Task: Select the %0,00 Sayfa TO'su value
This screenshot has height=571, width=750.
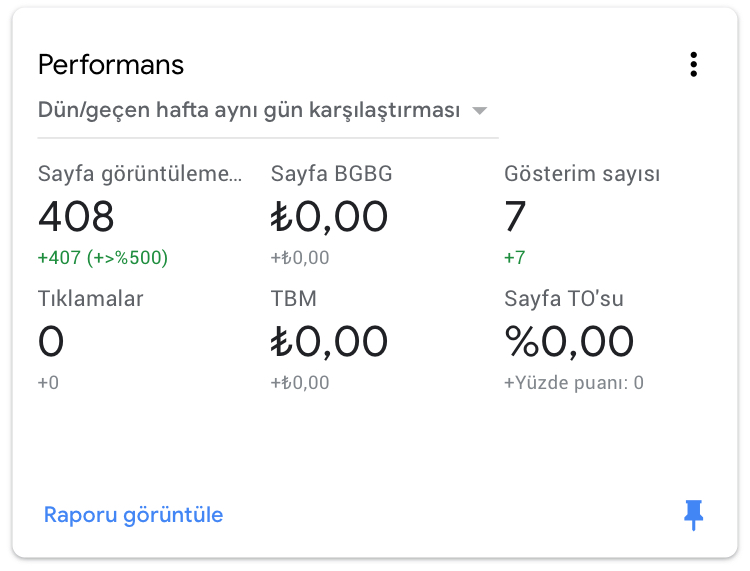Action: tap(569, 341)
